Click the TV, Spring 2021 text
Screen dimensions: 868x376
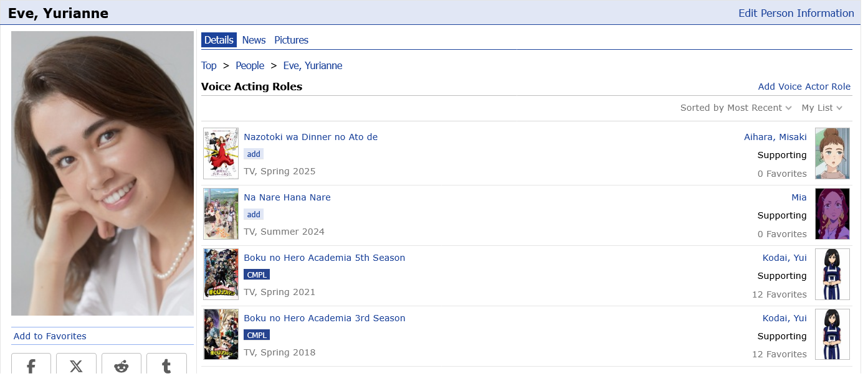pos(280,292)
